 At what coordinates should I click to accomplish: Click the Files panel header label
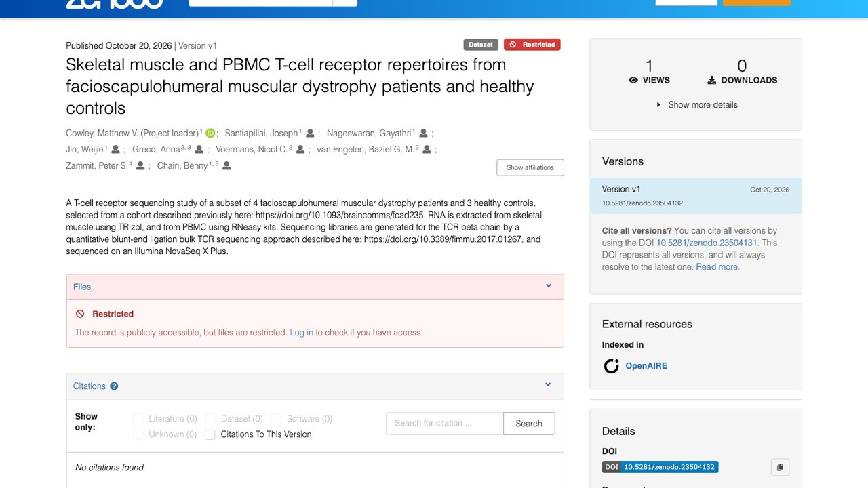(82, 287)
